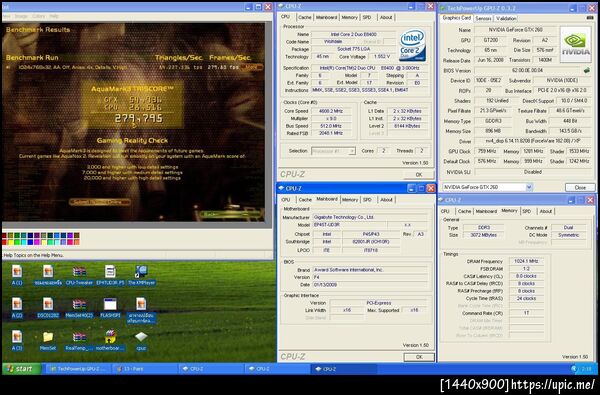Launch The KMPlayer desktop shortcut
Viewport: 600px width, 395px height.
point(141,275)
